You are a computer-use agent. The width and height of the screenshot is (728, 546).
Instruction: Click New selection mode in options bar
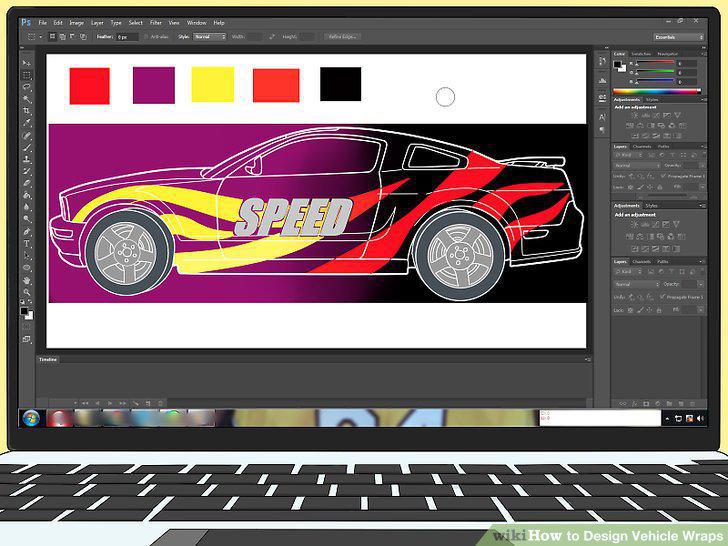coord(52,36)
